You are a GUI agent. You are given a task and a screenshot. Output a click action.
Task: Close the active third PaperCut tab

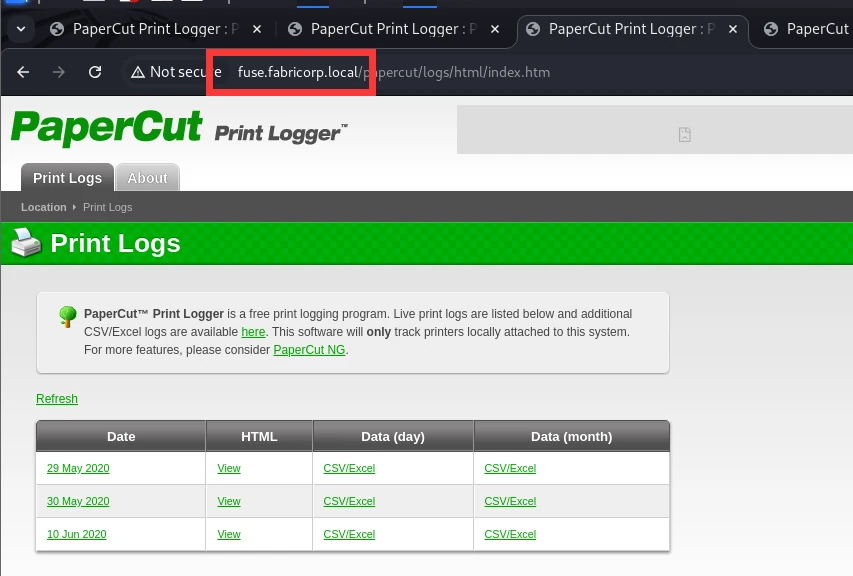click(733, 29)
